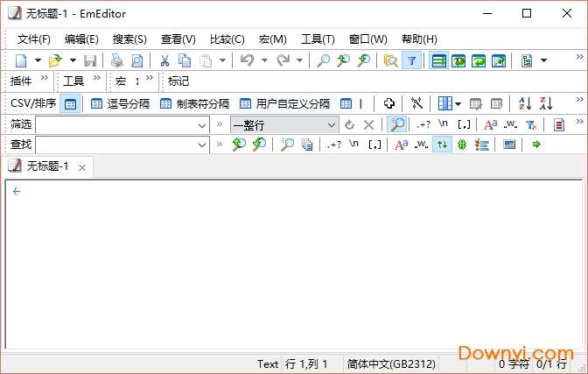This screenshot has width=588, height=374.
Task: Click the document list icon in filter bar
Action: pos(559,124)
